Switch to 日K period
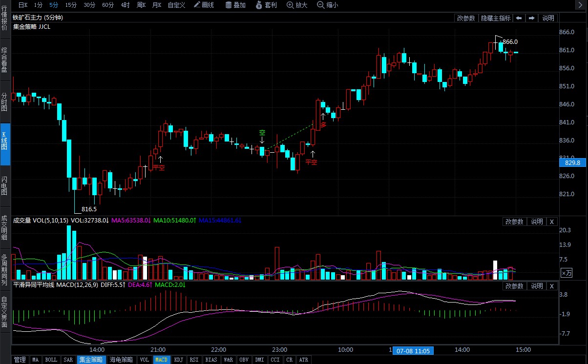 tap(22, 5)
